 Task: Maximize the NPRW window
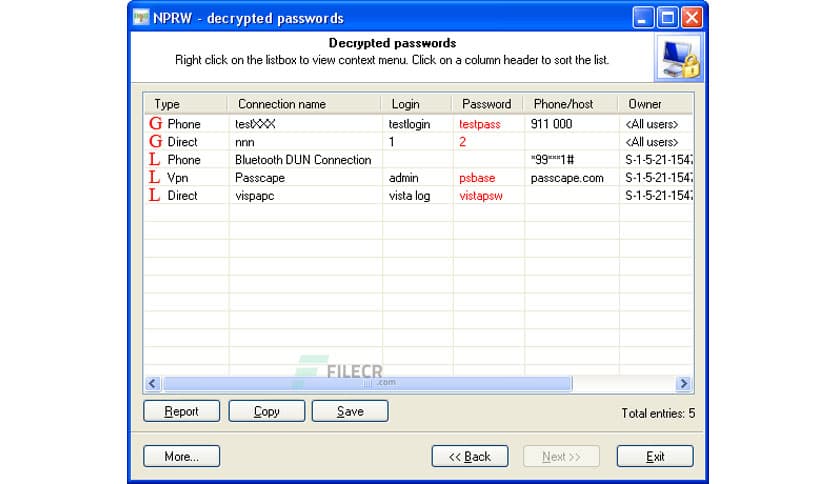point(668,18)
